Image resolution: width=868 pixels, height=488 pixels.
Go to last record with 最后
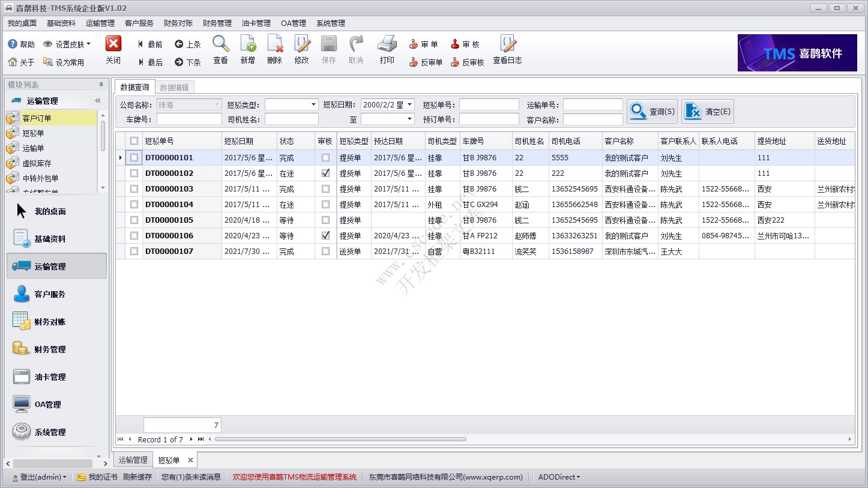point(150,62)
